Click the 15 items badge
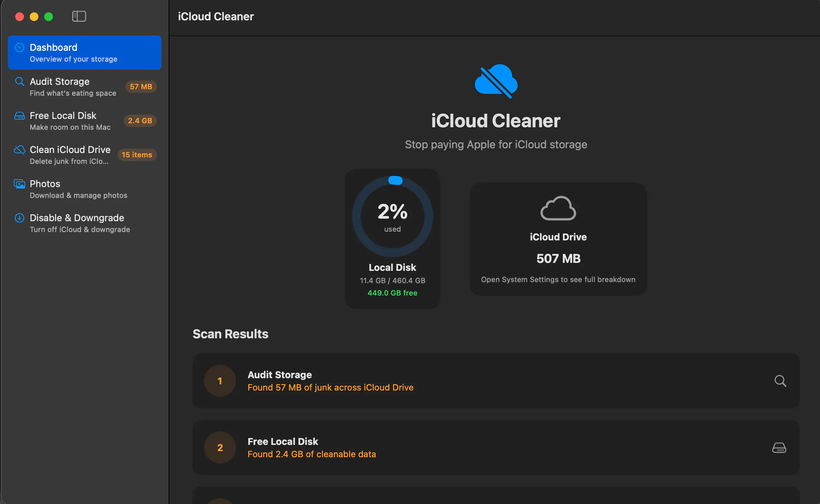This screenshot has width=820, height=504. [x=137, y=155]
